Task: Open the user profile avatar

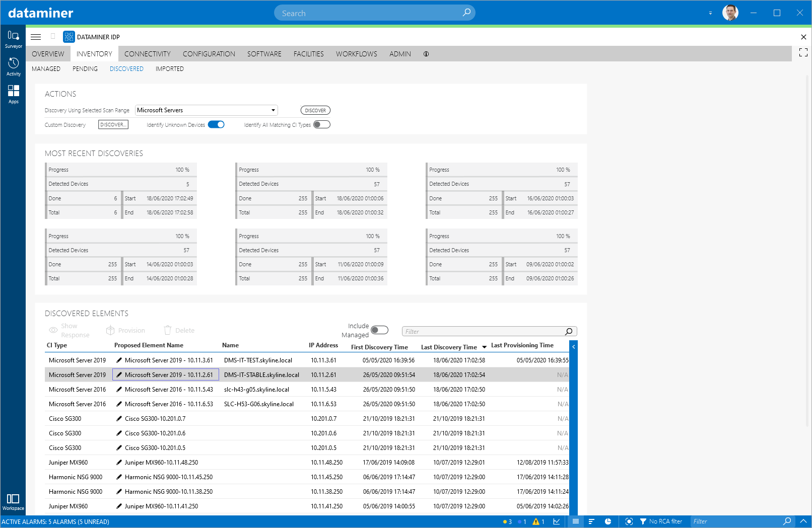Action: (730, 13)
